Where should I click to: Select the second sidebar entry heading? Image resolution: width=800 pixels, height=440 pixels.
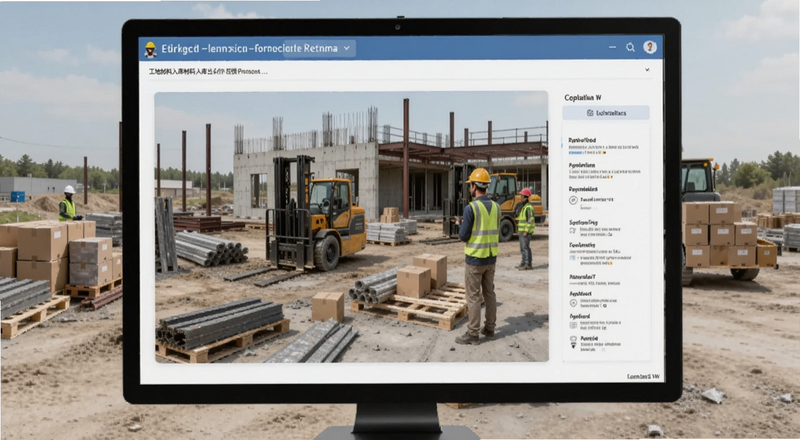tap(582, 165)
